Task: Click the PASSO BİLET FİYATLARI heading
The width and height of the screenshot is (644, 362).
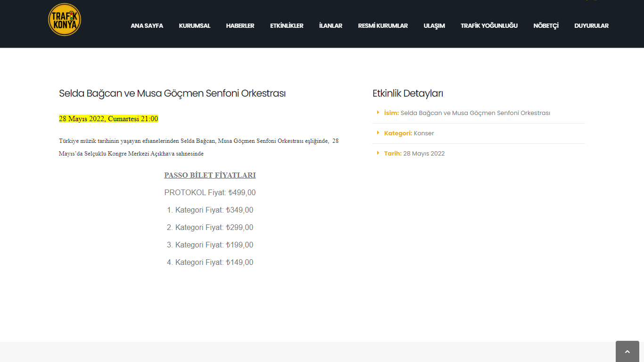Action: click(210, 175)
